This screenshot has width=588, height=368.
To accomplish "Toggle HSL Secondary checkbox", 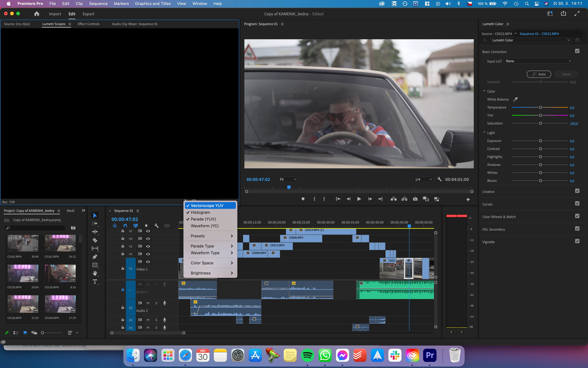I will pyautogui.click(x=577, y=229).
